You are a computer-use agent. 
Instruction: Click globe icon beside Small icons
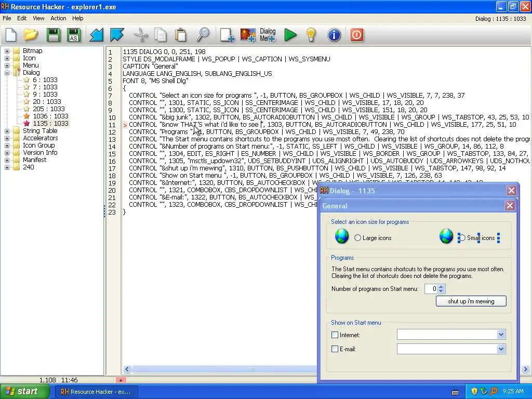coord(446,236)
